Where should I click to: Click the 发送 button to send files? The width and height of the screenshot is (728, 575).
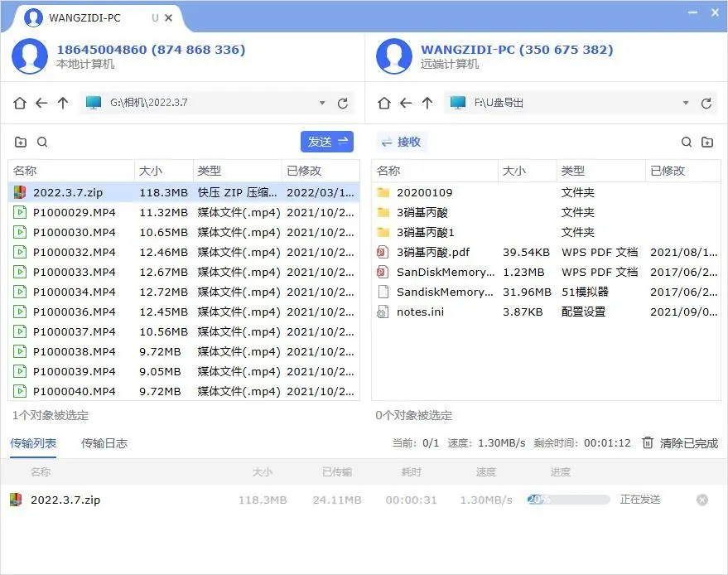327,141
